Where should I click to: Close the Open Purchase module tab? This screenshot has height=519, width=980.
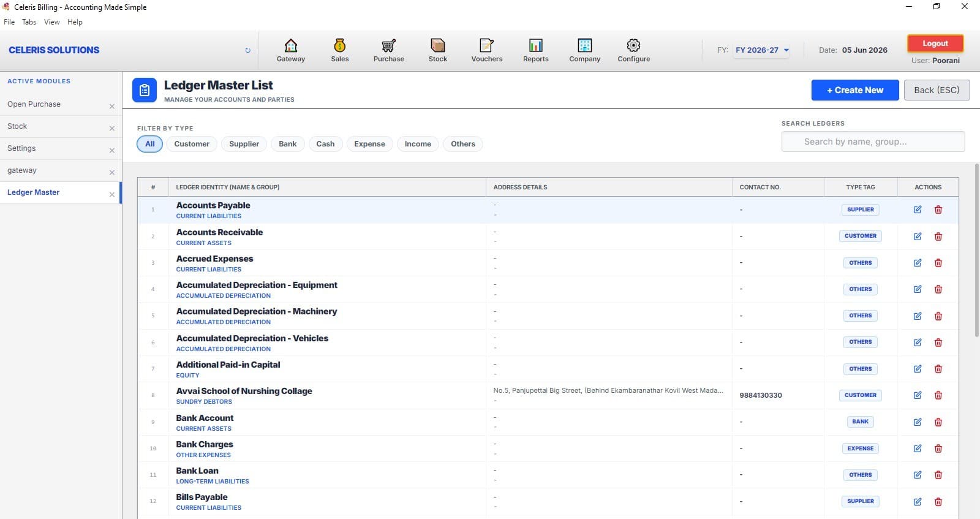[x=112, y=106]
